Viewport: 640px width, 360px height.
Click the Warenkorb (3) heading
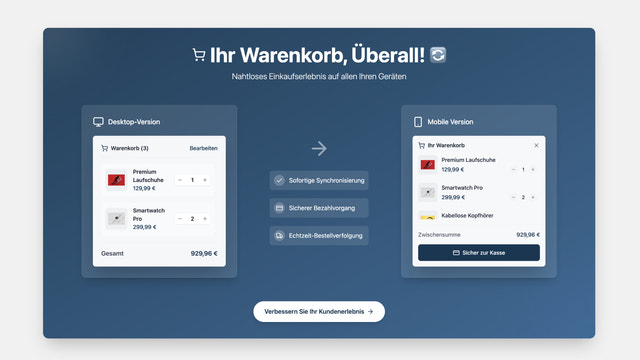click(x=129, y=148)
